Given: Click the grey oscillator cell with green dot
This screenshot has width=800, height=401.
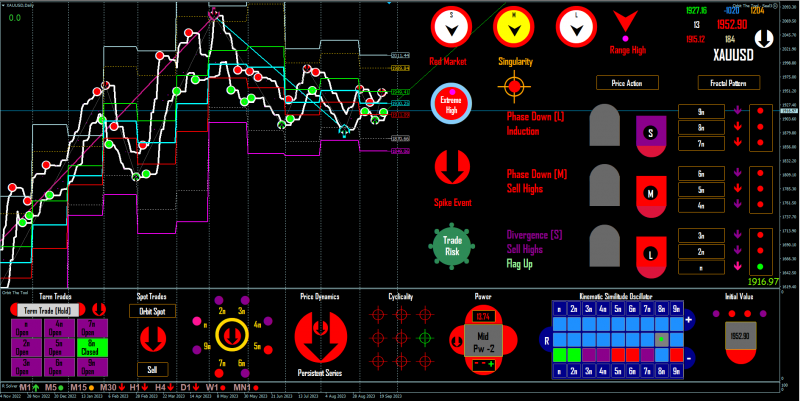Looking at the screenshot, I should pos(662,339).
